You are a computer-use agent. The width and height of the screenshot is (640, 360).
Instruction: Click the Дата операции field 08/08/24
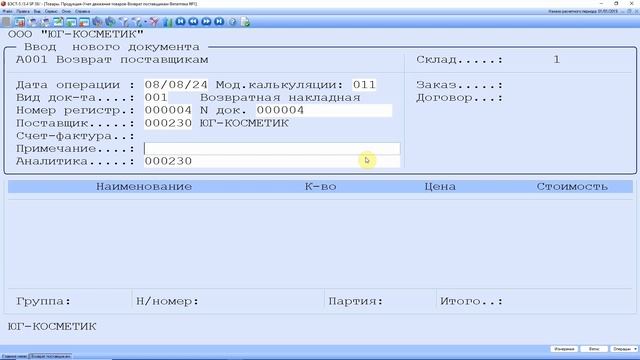176,85
